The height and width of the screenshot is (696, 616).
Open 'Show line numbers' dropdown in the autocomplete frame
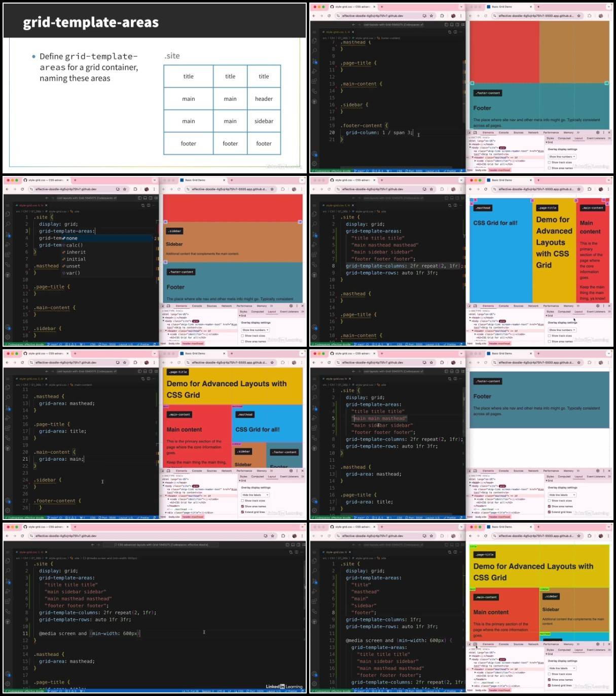point(255,330)
